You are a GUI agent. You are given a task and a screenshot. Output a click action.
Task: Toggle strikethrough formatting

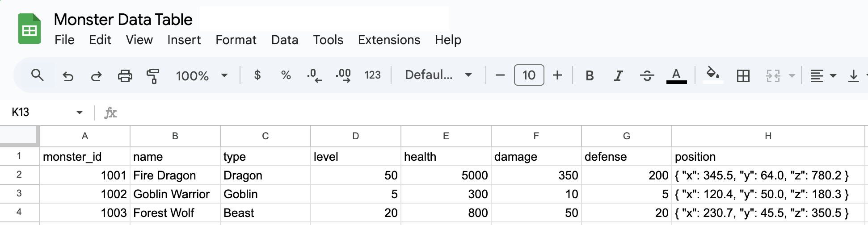click(x=647, y=76)
